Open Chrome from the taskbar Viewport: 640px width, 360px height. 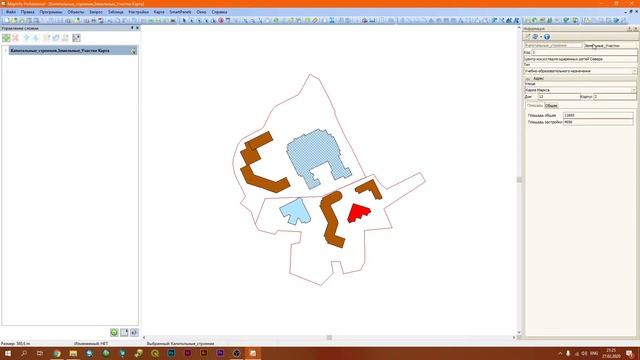[x=57, y=353]
